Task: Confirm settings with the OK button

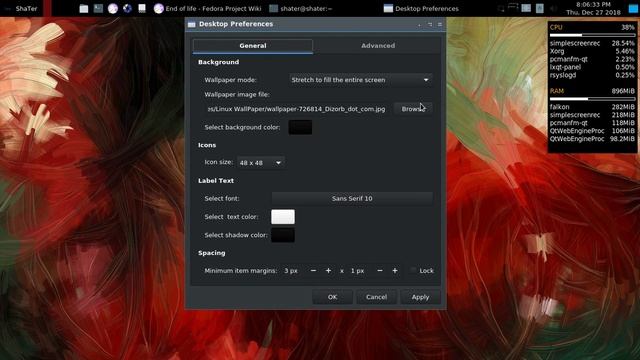Action: [x=332, y=297]
